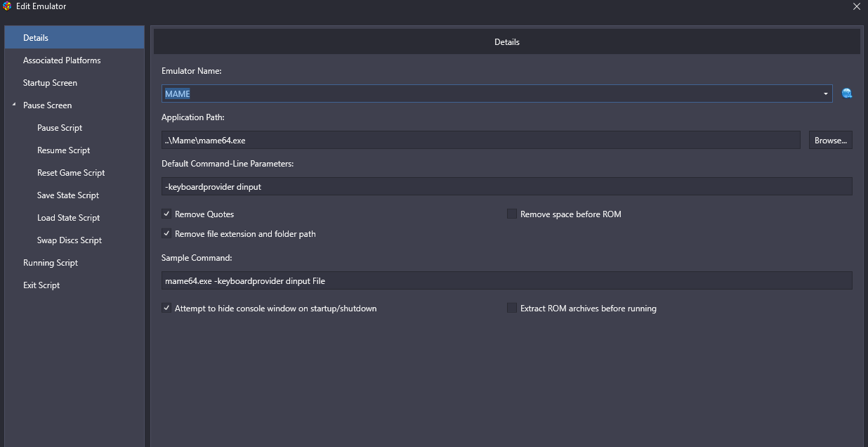868x447 pixels.
Task: Uncheck Remove Quotes checkbox
Action: [166, 214]
